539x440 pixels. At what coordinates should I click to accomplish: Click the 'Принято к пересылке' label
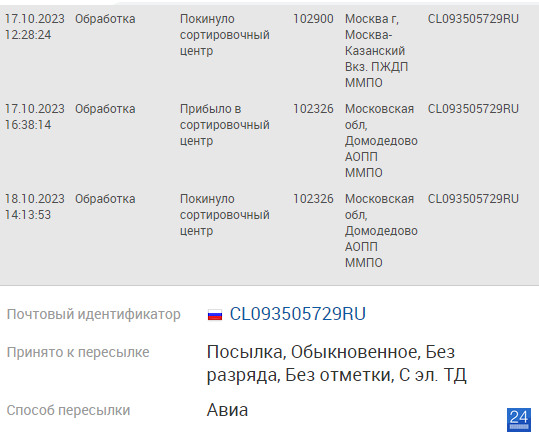pyautogui.click(x=78, y=352)
